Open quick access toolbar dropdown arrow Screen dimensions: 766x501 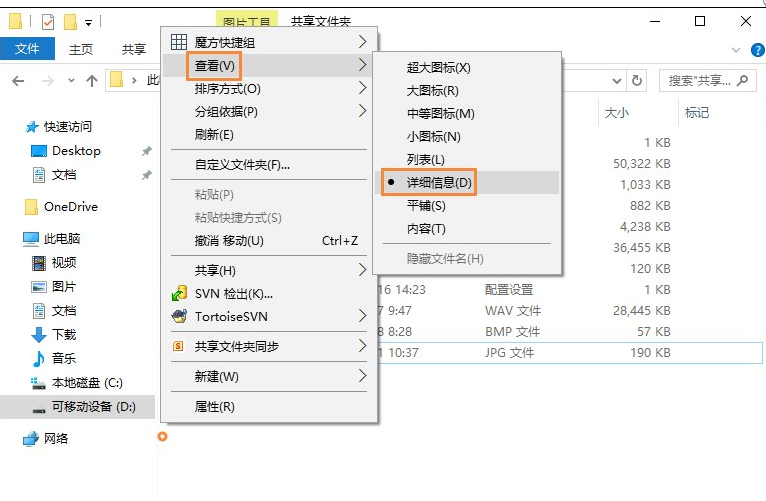pos(89,22)
